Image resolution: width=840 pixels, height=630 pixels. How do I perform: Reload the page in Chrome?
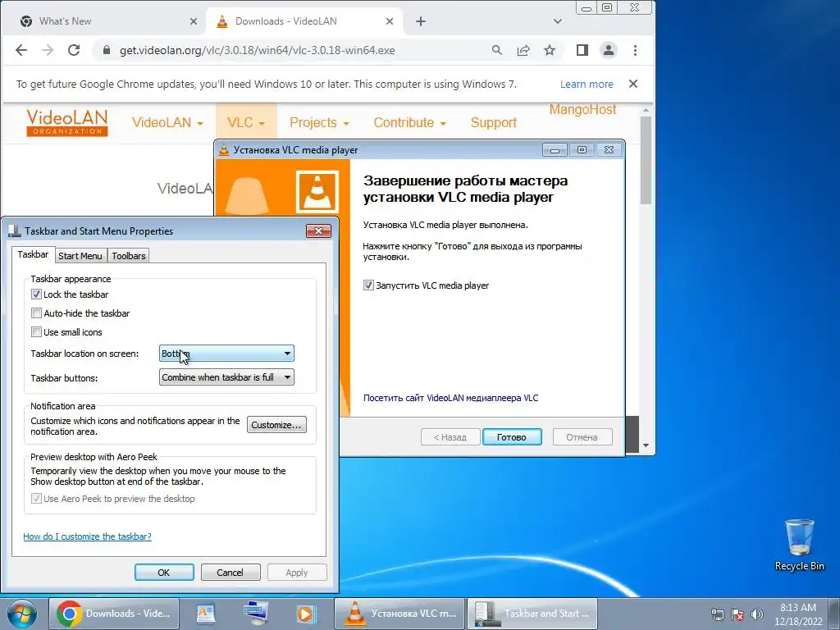tap(74, 50)
